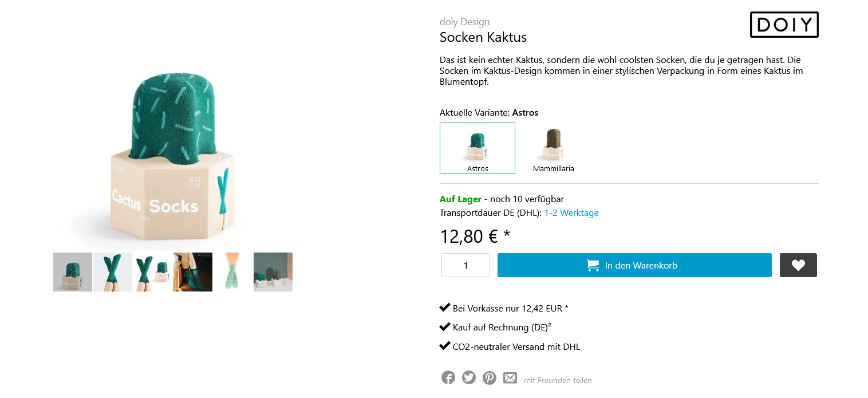Select third thumbnail with socks and box
Viewport: 868px width, 398px height.
point(153,272)
